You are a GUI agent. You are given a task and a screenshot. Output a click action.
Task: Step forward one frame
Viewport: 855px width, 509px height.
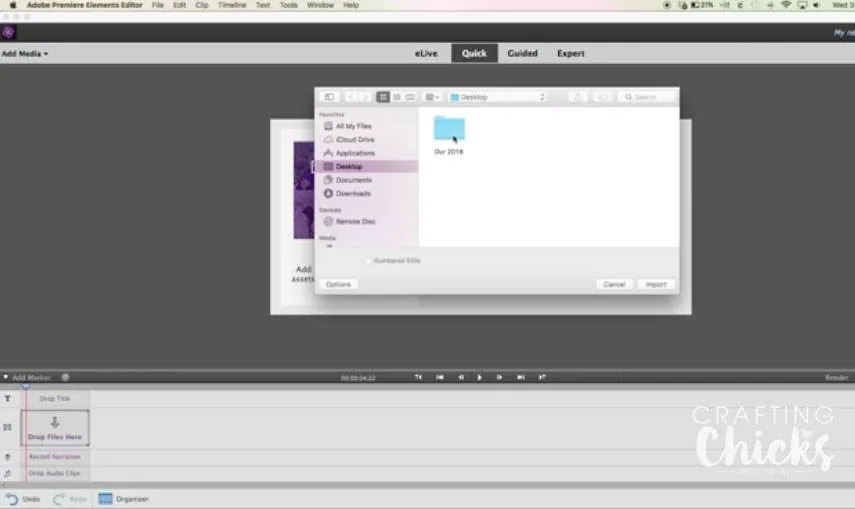click(x=499, y=377)
